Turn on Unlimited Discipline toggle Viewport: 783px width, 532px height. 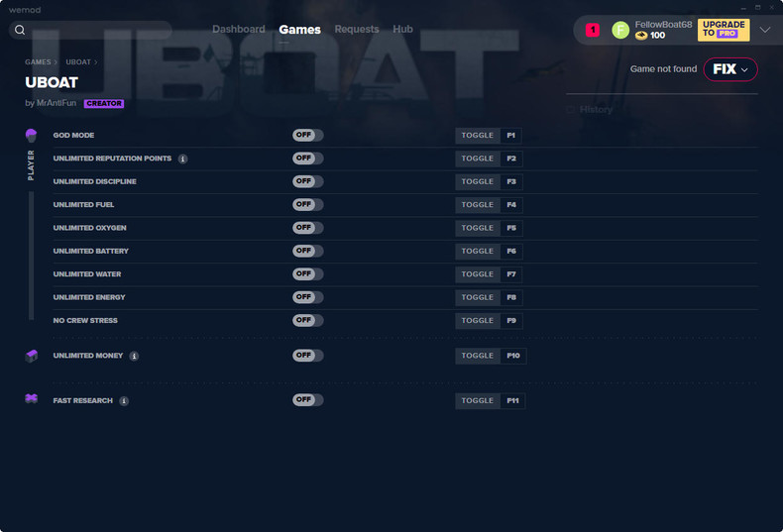pyautogui.click(x=307, y=181)
